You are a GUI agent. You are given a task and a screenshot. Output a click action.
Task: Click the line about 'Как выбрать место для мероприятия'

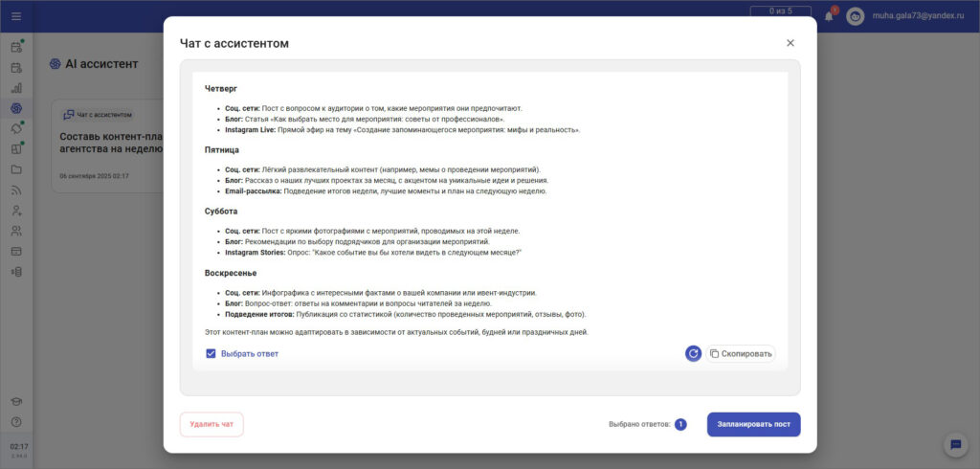click(x=365, y=119)
